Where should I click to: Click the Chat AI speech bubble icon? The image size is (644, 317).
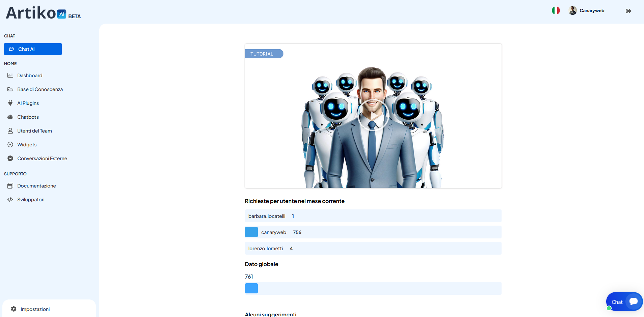pos(11,49)
